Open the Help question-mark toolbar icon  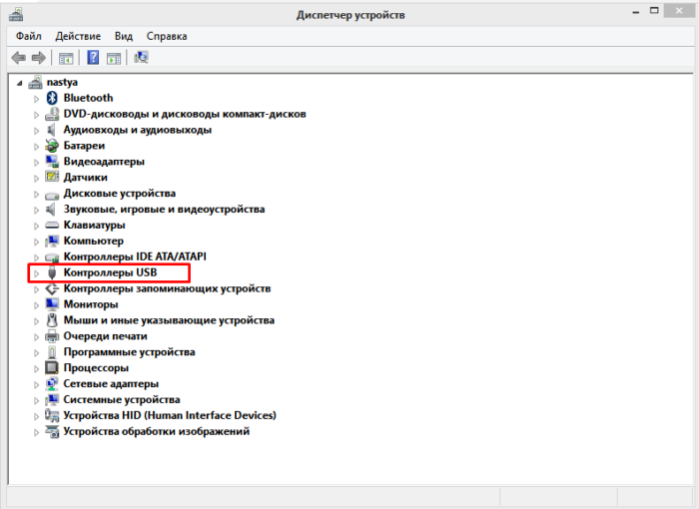(93, 57)
